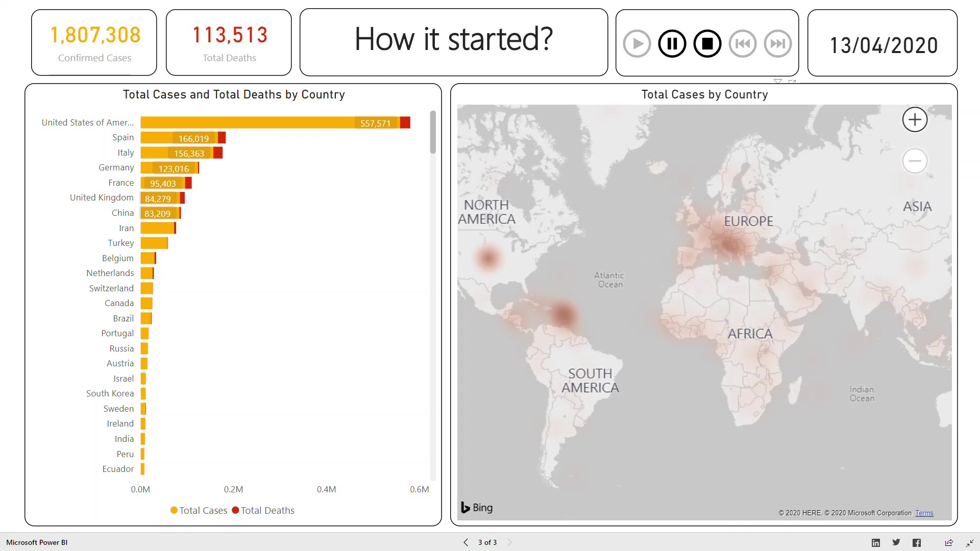Exit full screen mode icon

pyautogui.click(x=970, y=543)
